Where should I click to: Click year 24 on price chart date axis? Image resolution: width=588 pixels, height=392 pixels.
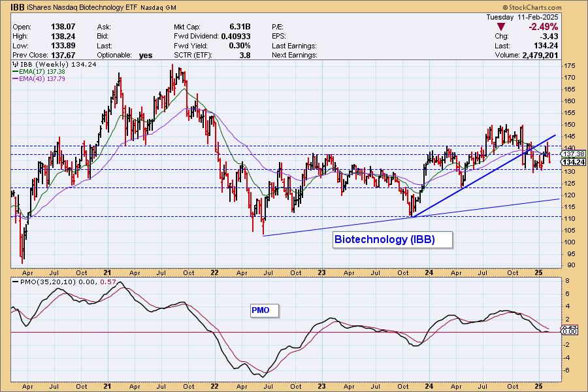tap(429, 272)
